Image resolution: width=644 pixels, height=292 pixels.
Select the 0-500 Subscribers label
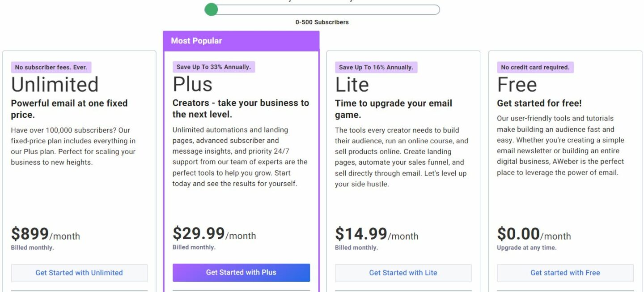[x=322, y=21]
